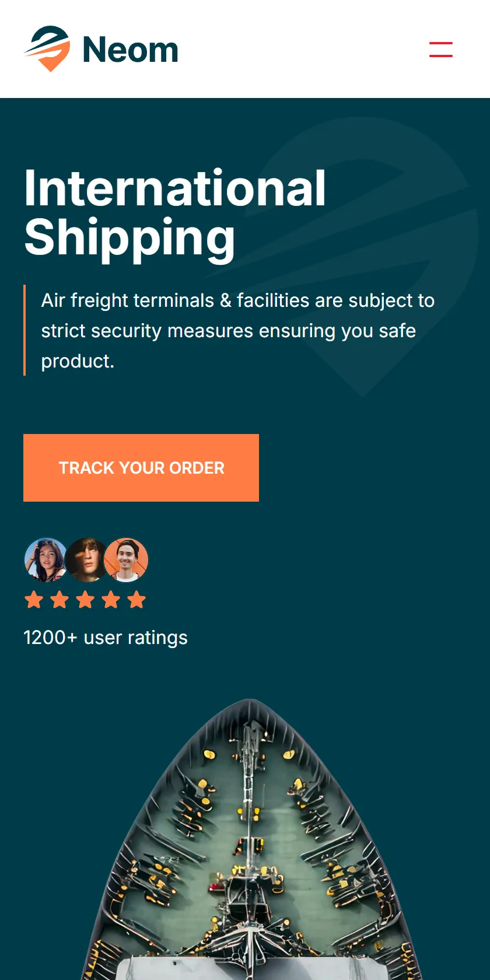Select the second rating star
The width and height of the screenshot is (490, 980).
click(x=60, y=600)
